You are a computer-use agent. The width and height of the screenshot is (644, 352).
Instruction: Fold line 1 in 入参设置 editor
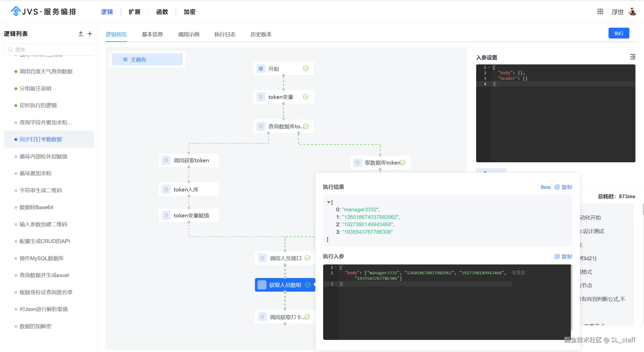[489, 67]
